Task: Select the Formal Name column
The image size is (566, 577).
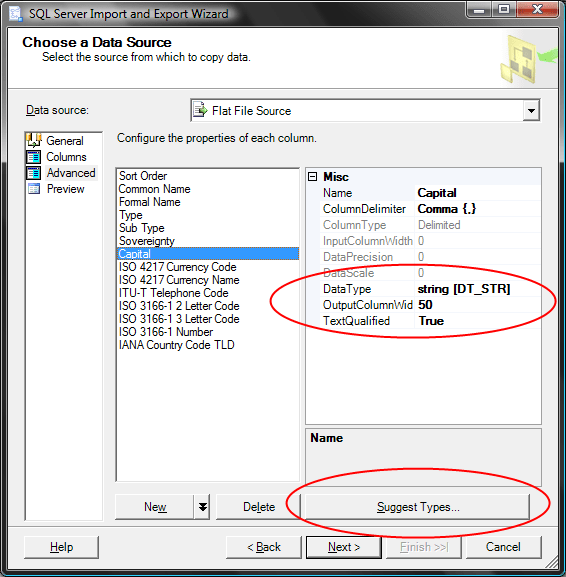Action: (x=208, y=202)
